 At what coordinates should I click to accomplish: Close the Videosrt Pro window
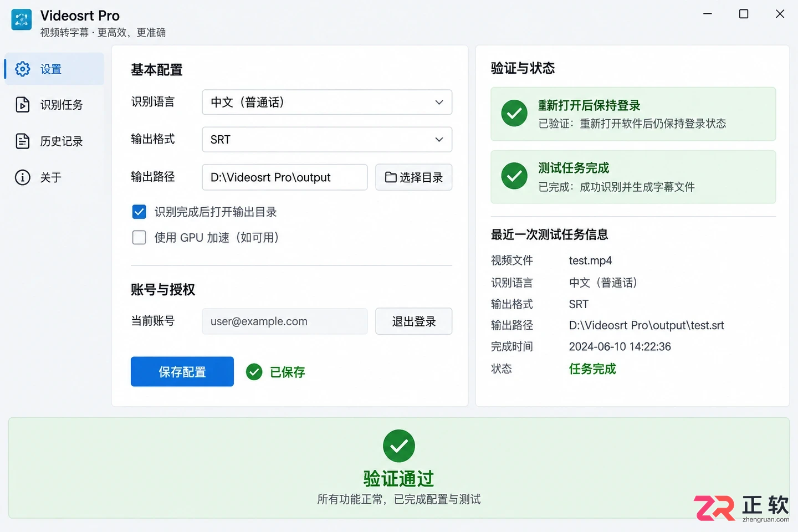[x=780, y=14]
